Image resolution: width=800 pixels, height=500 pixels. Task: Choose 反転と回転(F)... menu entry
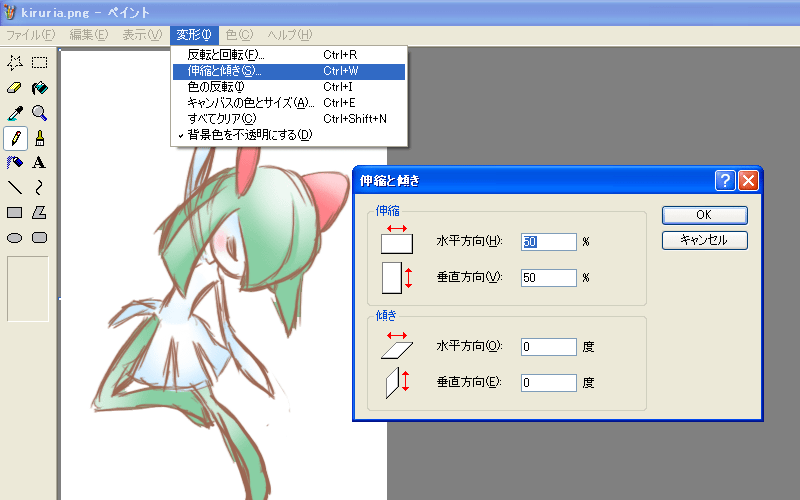coord(289,55)
